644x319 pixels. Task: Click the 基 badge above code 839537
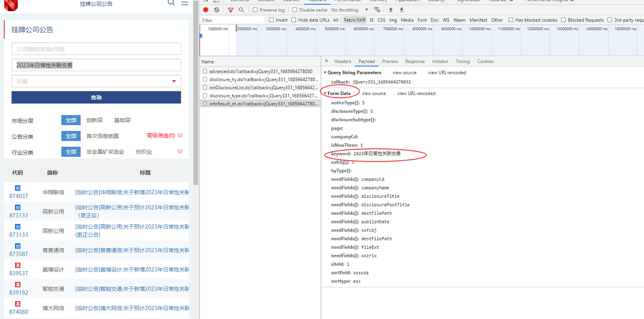click(x=18, y=265)
